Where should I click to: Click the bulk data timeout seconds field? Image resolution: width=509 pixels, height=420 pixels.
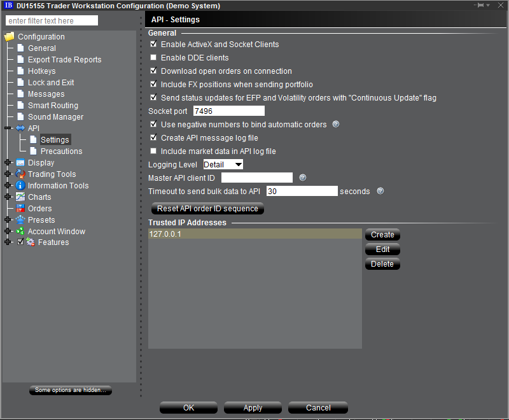[x=302, y=191]
